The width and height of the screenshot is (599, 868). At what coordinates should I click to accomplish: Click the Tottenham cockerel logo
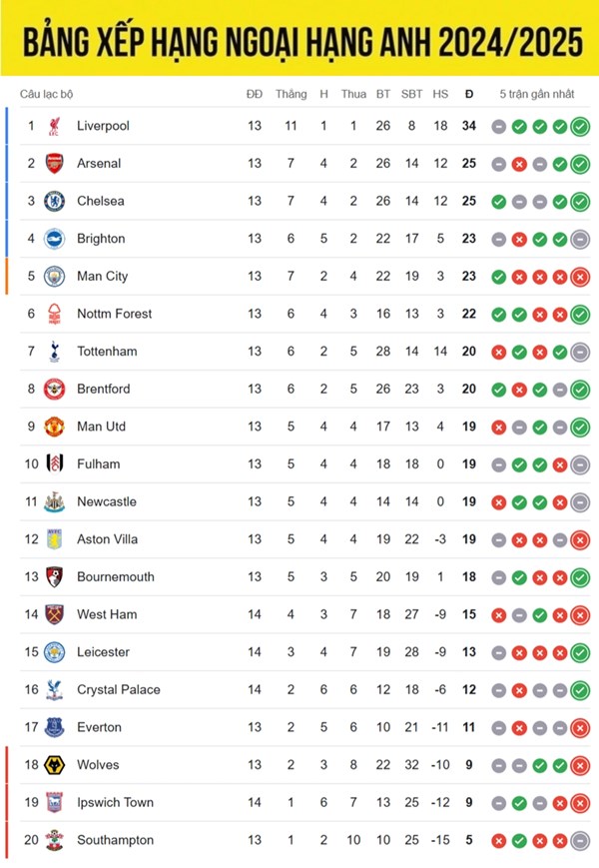click(x=54, y=352)
